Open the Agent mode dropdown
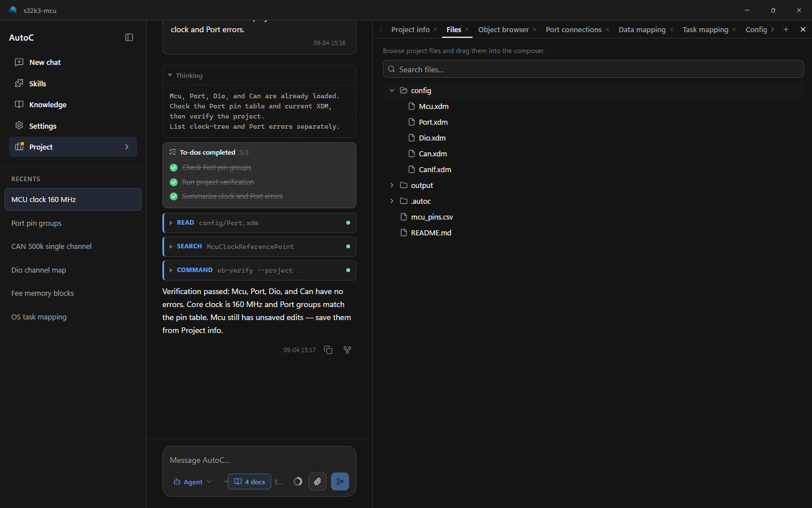The width and height of the screenshot is (812, 508). point(193,481)
